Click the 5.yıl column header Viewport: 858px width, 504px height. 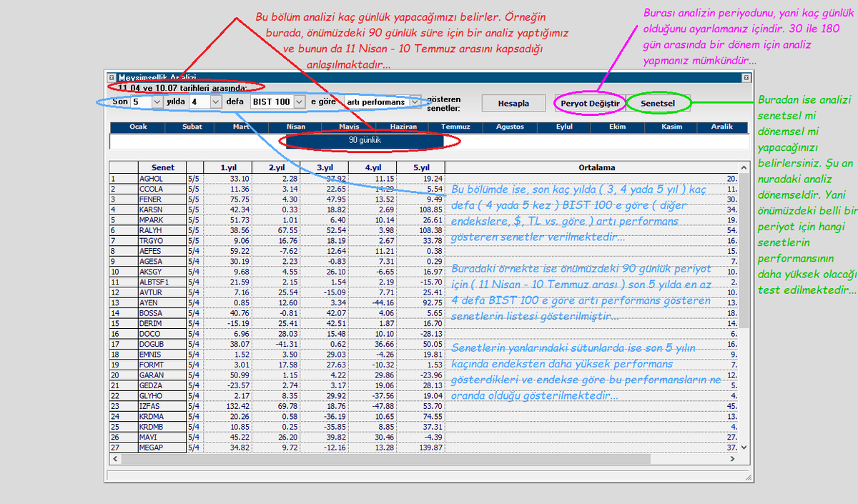(420, 167)
